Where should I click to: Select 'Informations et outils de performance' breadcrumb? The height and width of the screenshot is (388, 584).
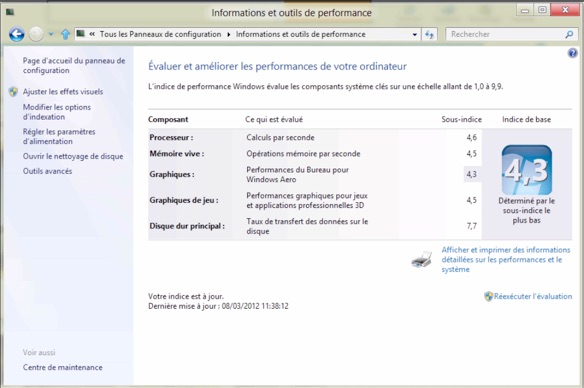(x=301, y=34)
